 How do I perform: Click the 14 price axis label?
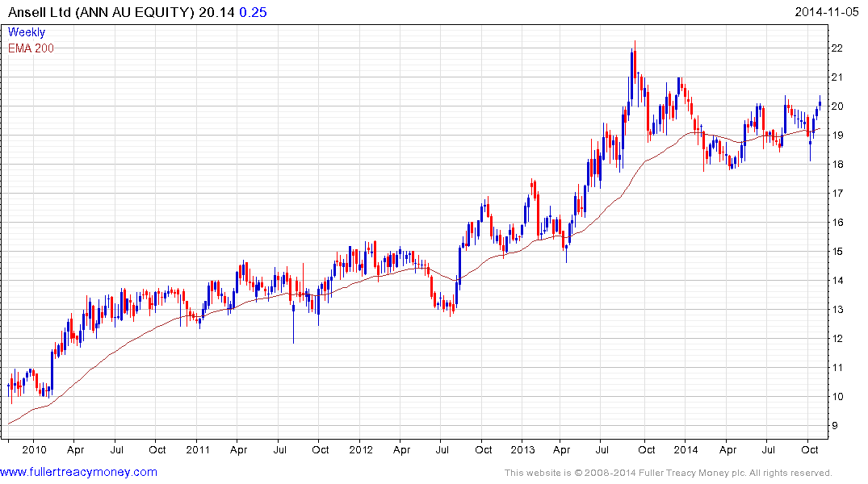click(x=837, y=281)
